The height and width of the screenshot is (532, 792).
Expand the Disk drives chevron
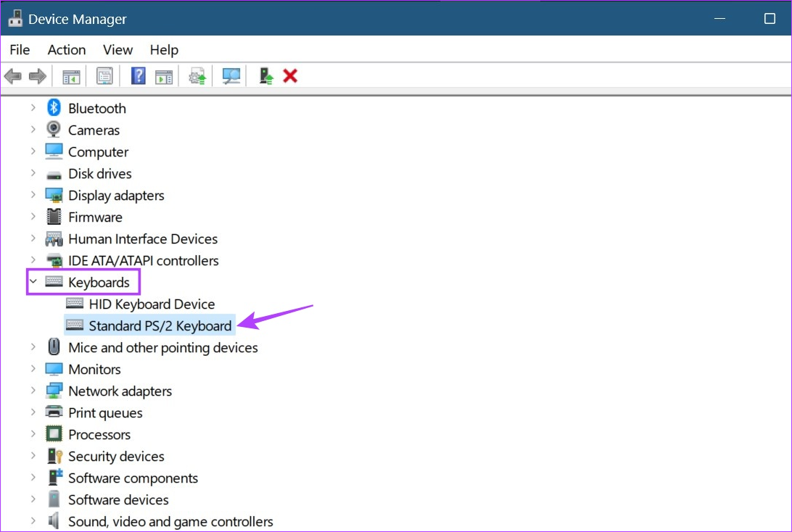[x=33, y=173]
